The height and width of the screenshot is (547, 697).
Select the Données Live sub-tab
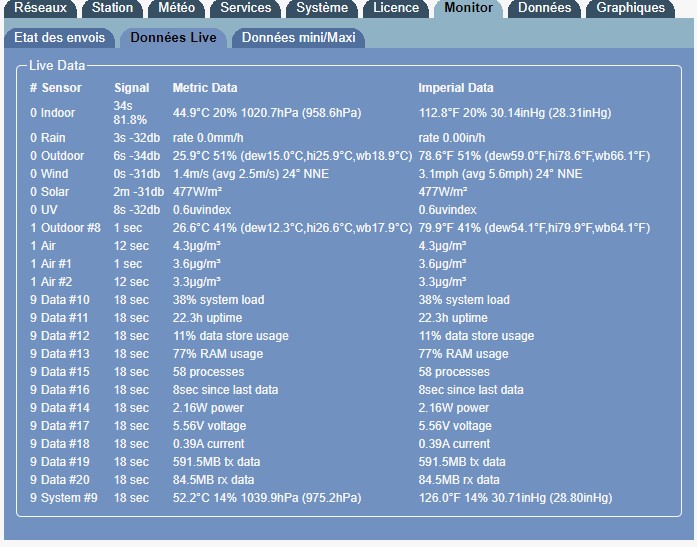(x=174, y=38)
